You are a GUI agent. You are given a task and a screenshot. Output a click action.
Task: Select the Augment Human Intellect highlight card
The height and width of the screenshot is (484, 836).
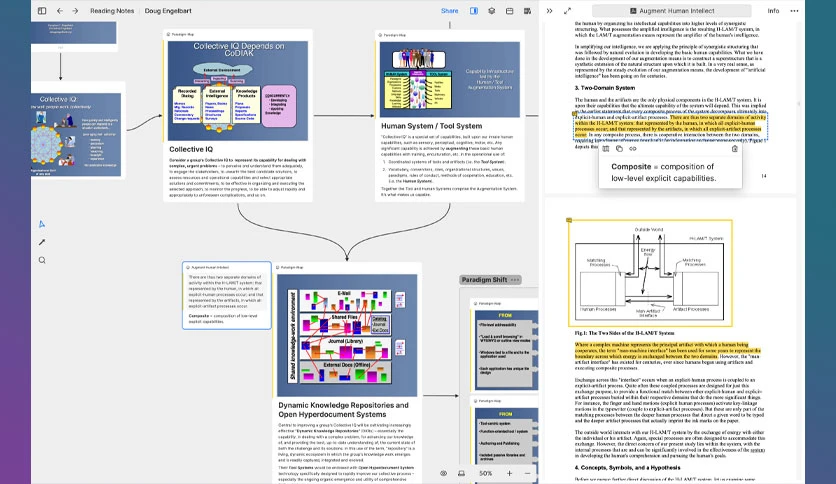point(227,295)
